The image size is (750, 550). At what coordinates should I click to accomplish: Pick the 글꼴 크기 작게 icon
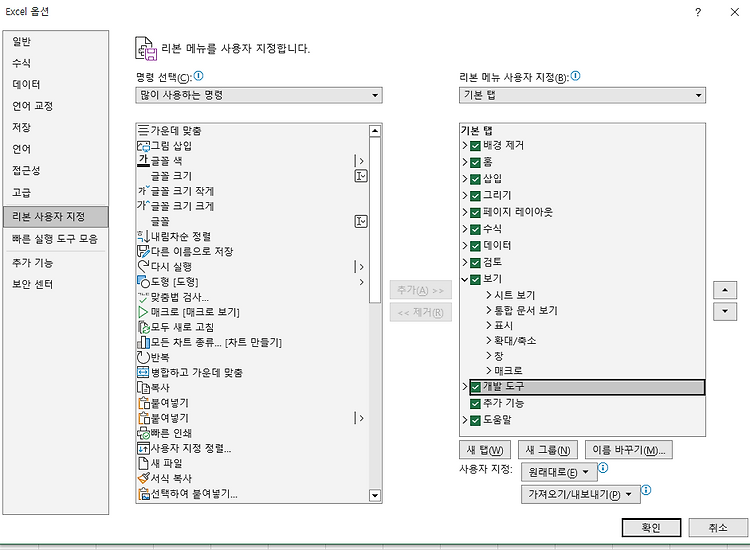pos(143,191)
